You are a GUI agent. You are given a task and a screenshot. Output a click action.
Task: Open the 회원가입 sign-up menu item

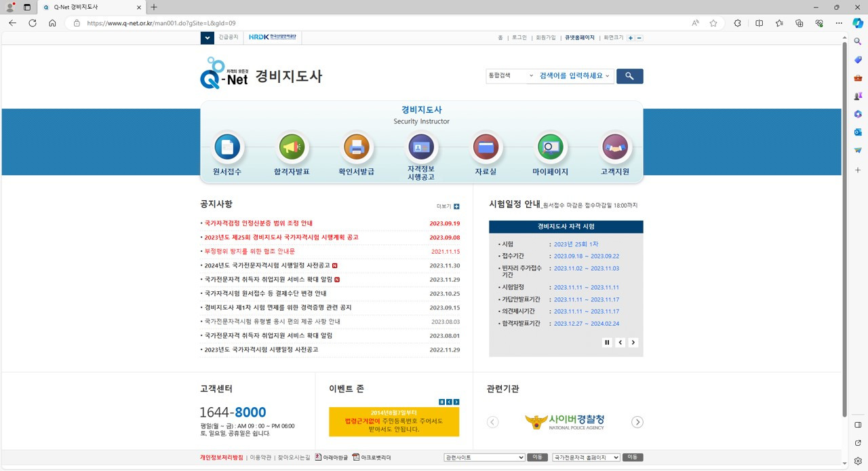547,37
